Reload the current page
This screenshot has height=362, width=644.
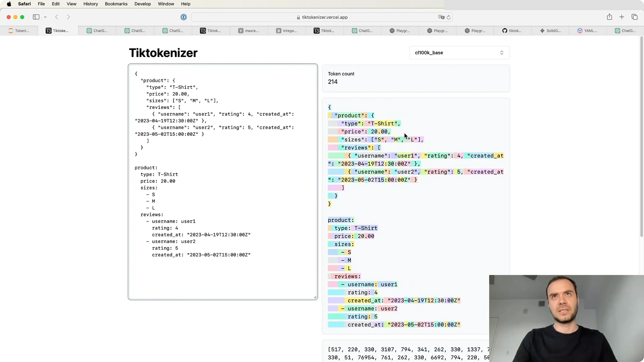pos(449,17)
